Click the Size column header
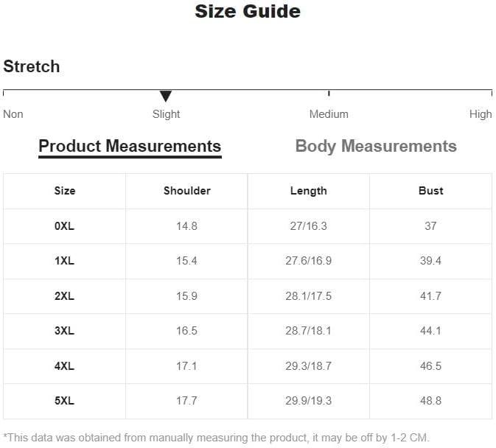 [65, 191]
